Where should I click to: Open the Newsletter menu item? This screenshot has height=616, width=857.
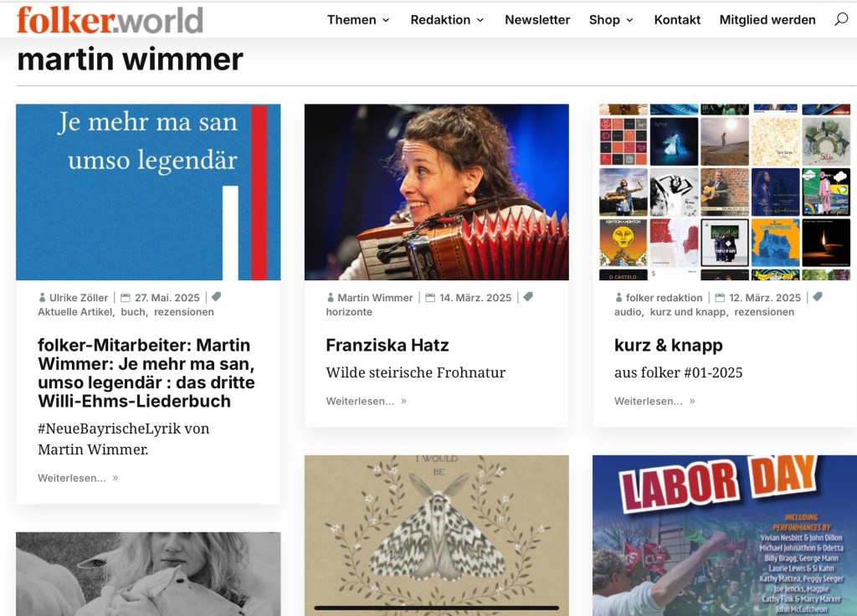point(537,20)
